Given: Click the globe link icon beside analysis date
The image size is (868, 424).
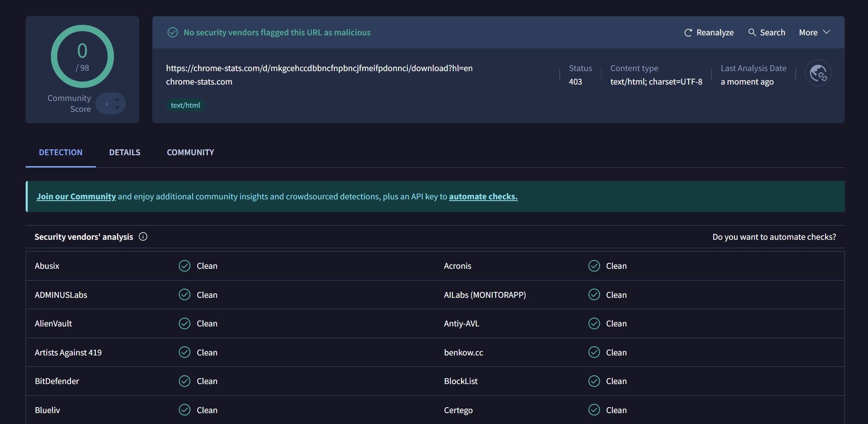Looking at the screenshot, I should click(818, 73).
